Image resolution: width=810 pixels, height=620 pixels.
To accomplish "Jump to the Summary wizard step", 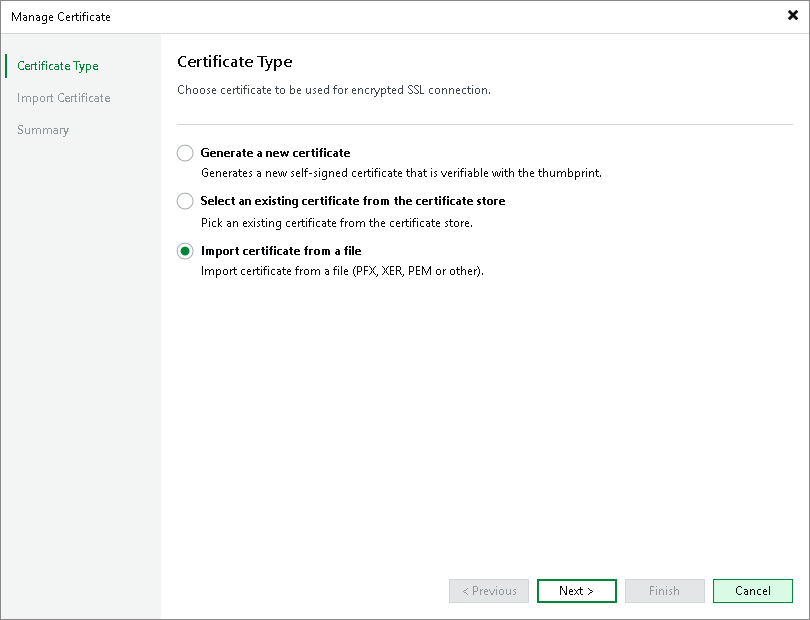I will click(43, 130).
